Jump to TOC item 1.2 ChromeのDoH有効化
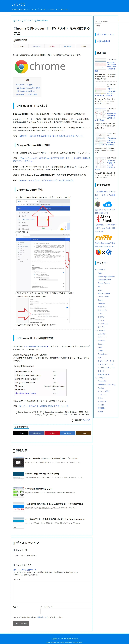Viewport: 129px width, 644px height. tap(26, 91)
